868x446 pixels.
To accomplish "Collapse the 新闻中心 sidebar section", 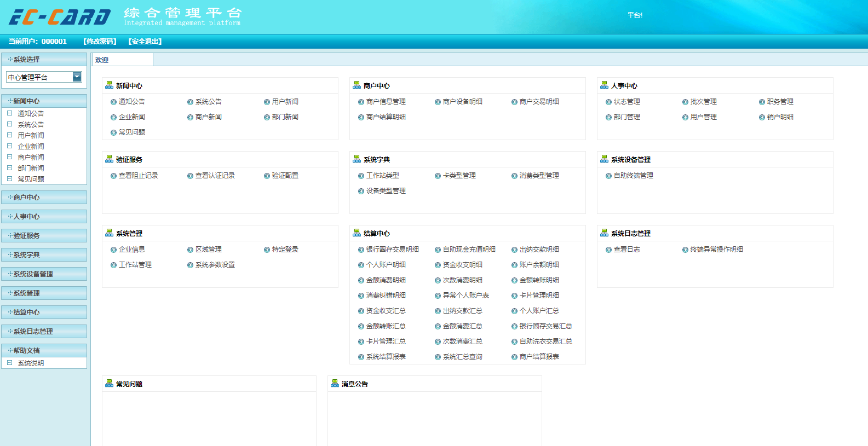I will 44,101.
